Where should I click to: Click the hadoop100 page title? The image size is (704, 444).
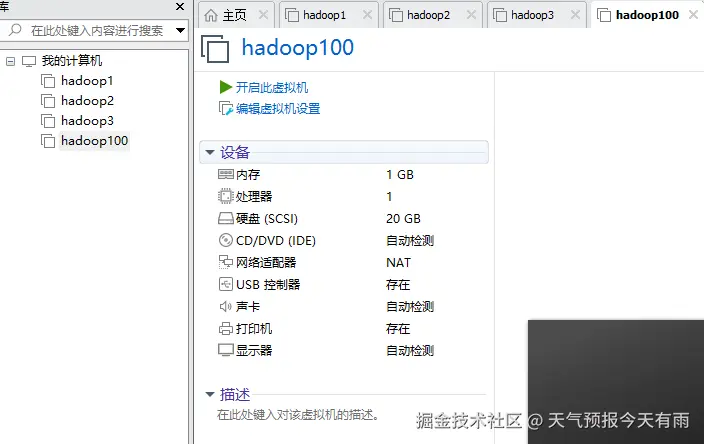coord(298,48)
